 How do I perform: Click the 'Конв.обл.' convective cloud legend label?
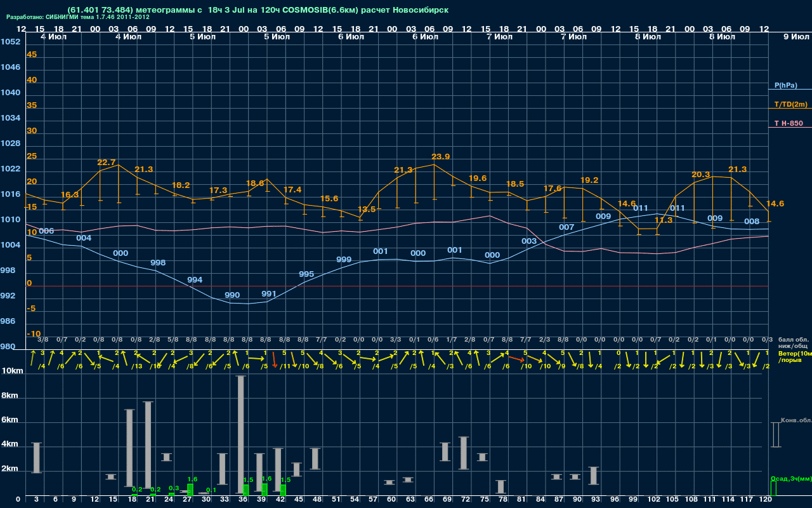coord(796,420)
